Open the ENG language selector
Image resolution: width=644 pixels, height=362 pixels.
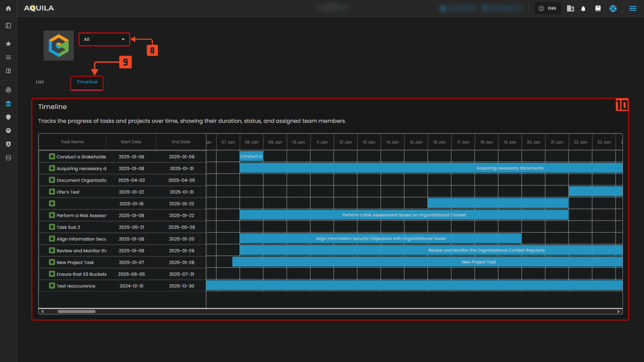(548, 8)
